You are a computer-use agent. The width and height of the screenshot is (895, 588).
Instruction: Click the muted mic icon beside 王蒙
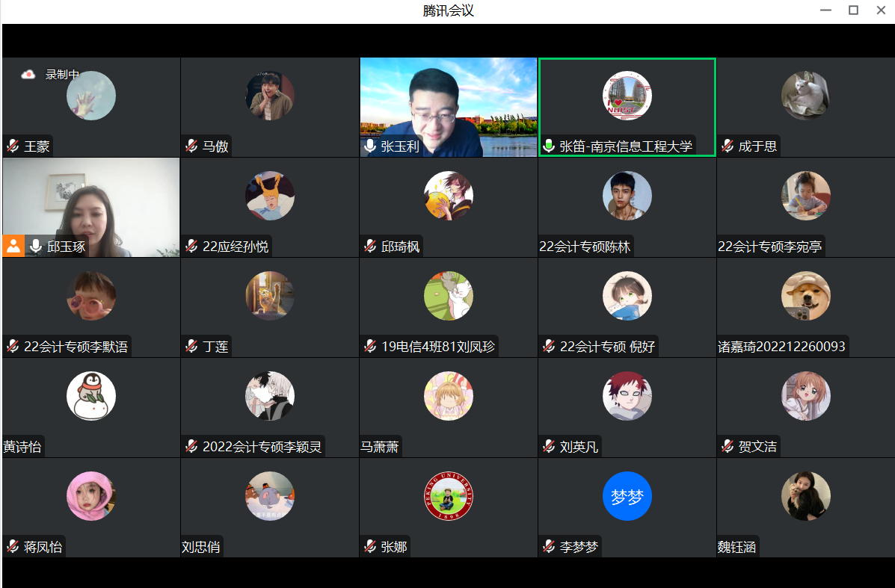pyautogui.click(x=13, y=146)
